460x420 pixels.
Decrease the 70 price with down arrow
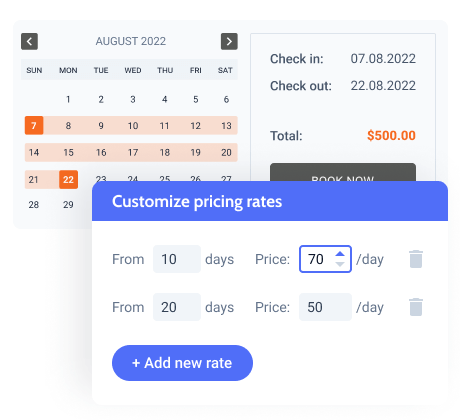coord(340,264)
